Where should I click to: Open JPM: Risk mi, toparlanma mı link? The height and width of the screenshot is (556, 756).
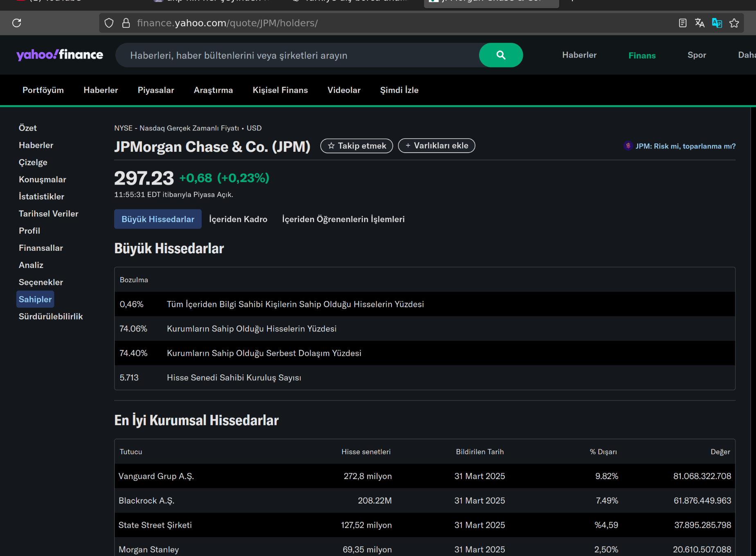pos(686,146)
